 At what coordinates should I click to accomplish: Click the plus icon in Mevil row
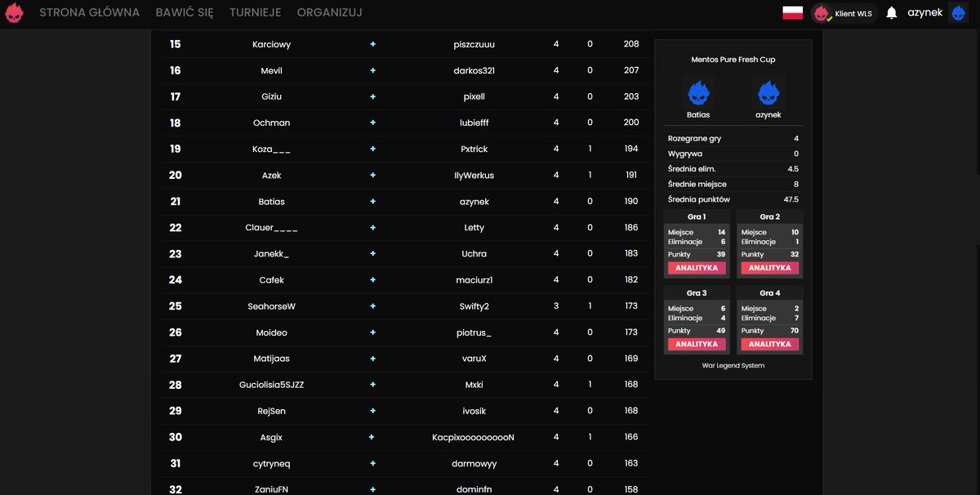(372, 70)
